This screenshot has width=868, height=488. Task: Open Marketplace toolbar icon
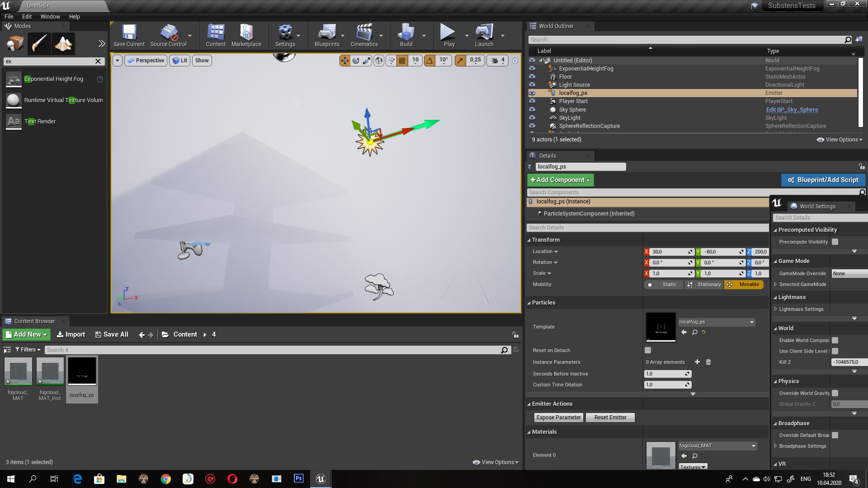pyautogui.click(x=246, y=35)
